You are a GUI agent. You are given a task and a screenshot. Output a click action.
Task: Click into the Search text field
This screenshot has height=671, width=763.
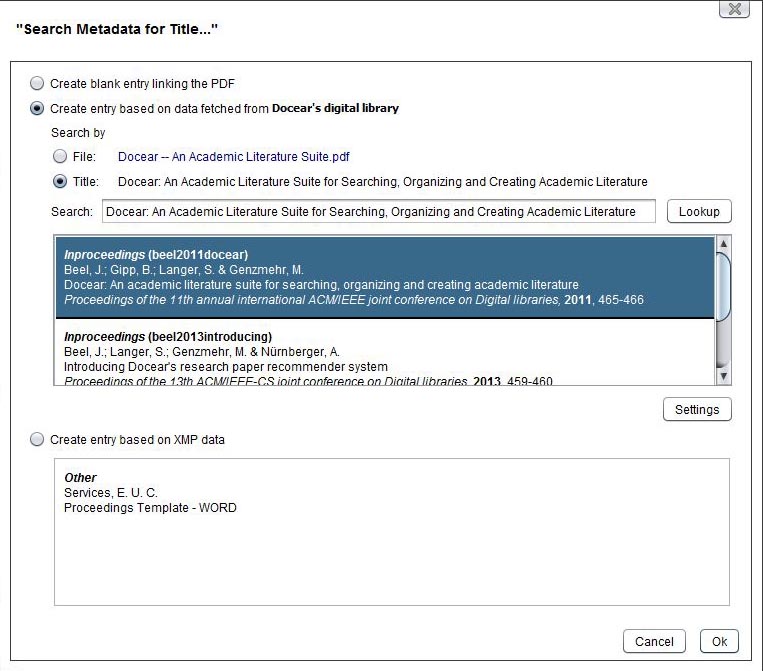pyautogui.click(x=379, y=211)
